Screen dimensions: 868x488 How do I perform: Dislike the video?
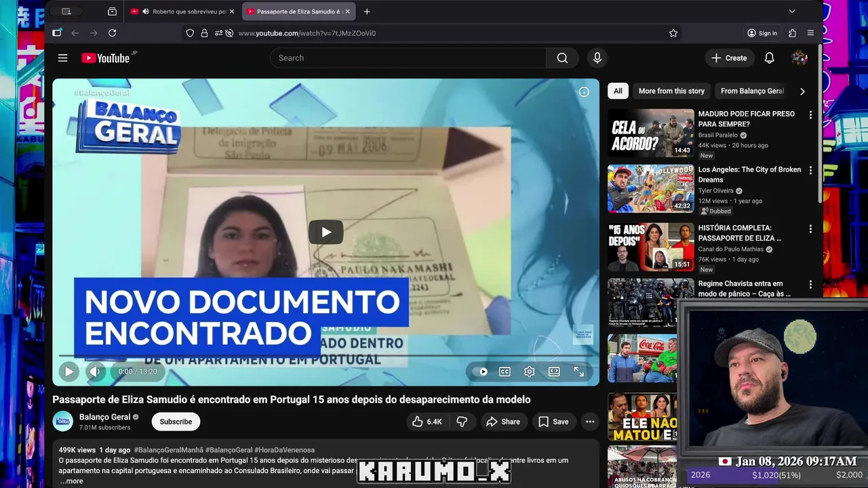click(x=462, y=422)
